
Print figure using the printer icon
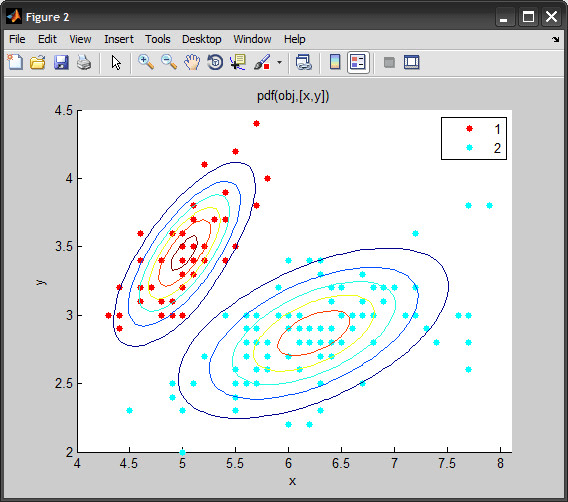tap(84, 62)
